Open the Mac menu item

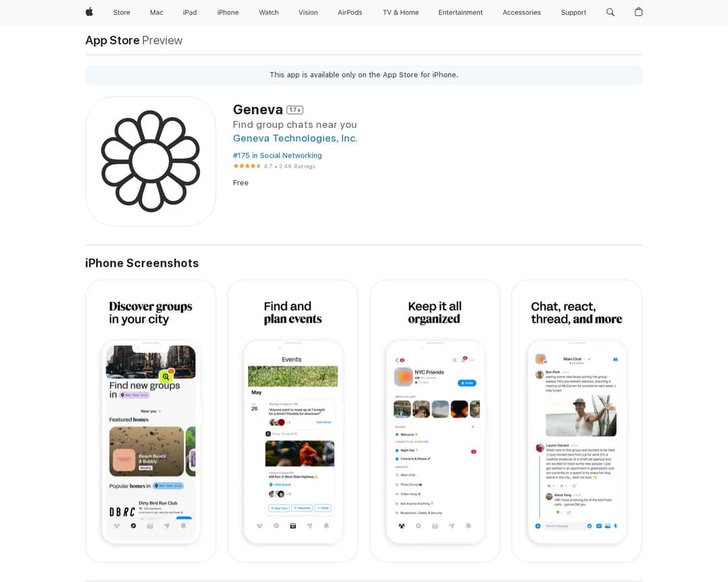pos(156,13)
